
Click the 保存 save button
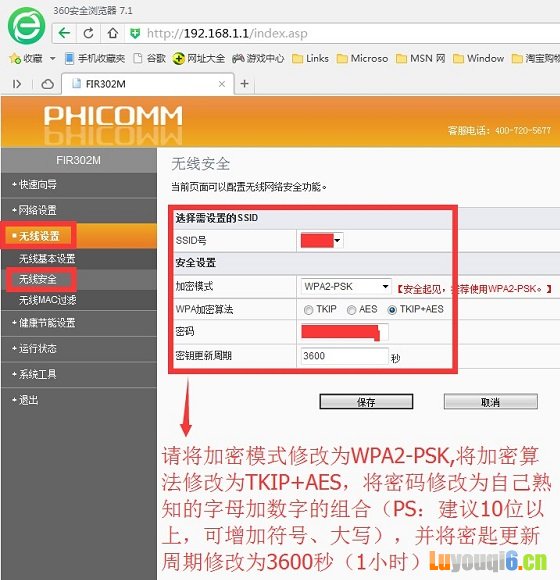(366, 402)
